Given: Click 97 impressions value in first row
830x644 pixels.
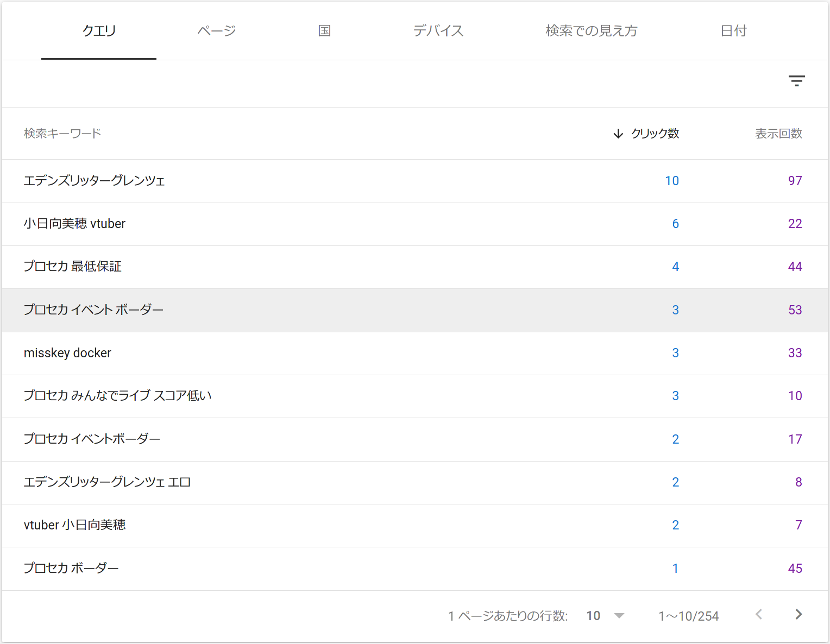Looking at the screenshot, I should click(x=795, y=181).
